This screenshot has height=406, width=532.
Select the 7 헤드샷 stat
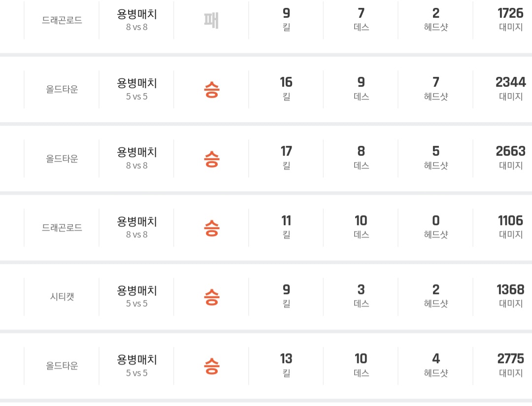click(x=436, y=82)
